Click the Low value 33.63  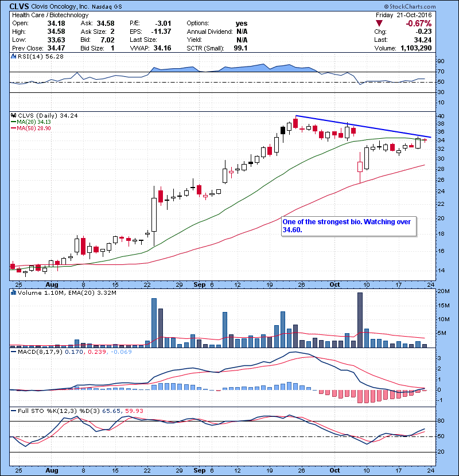(x=56, y=40)
